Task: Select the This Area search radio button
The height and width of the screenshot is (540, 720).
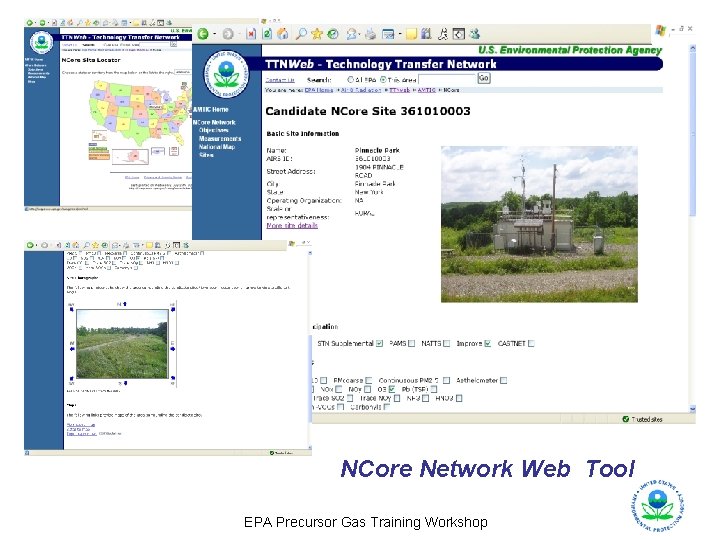Action: coord(383,79)
